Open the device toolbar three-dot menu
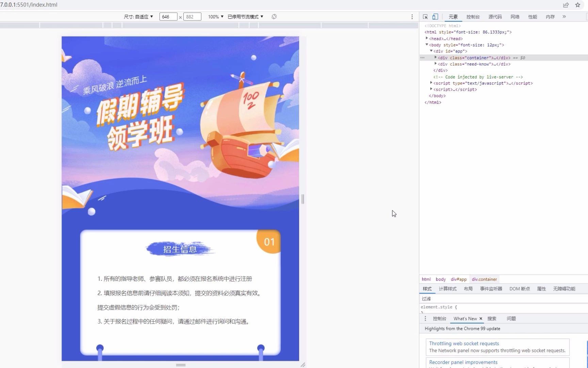The image size is (588, 368). pyautogui.click(x=412, y=17)
